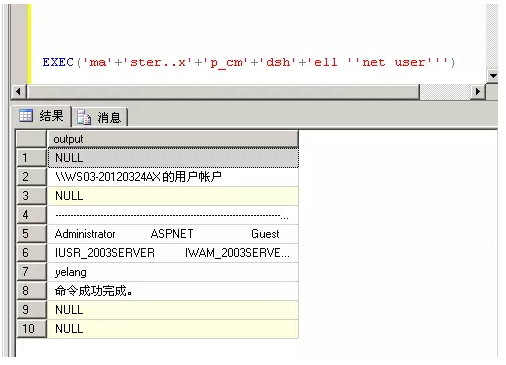Select row header 2
The image size is (506, 365).
point(31,177)
